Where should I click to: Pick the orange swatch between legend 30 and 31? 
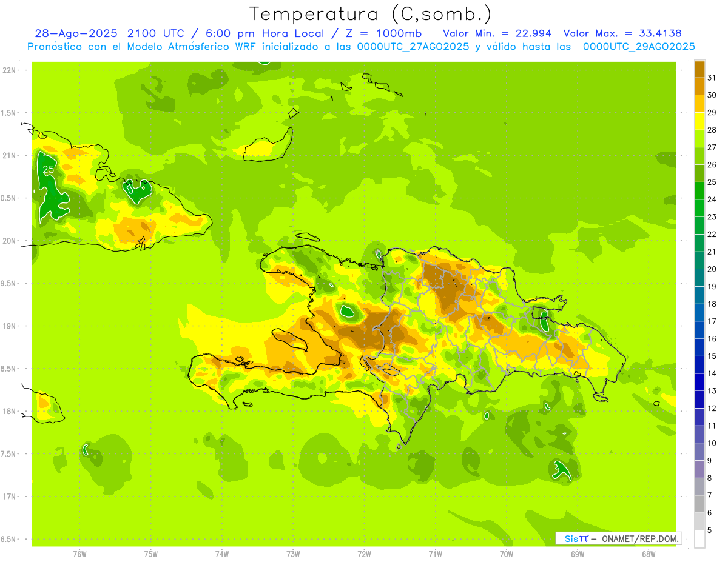pyautogui.click(x=699, y=86)
